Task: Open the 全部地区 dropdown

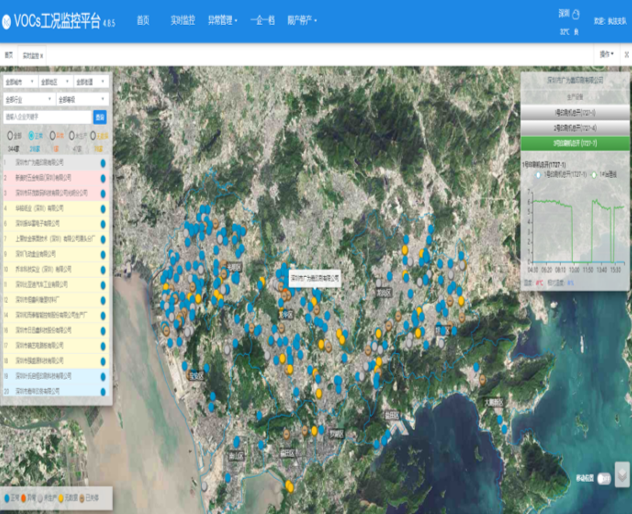Action: coord(56,82)
